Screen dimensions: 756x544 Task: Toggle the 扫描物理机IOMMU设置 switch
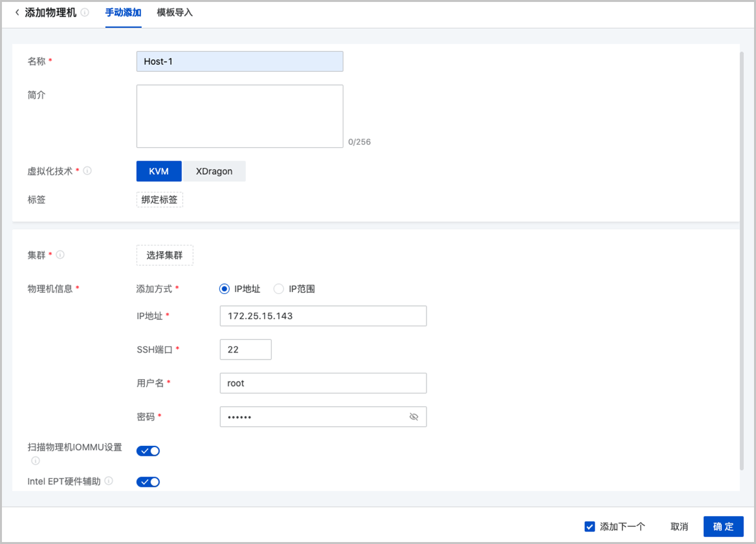(148, 451)
